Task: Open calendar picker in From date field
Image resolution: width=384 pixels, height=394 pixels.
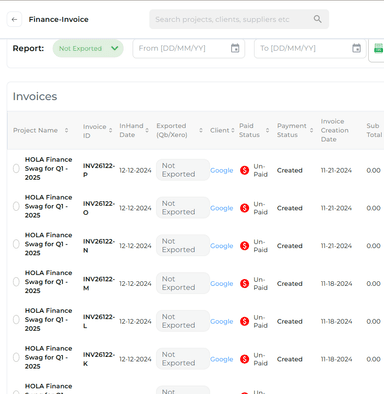Action: [x=235, y=48]
